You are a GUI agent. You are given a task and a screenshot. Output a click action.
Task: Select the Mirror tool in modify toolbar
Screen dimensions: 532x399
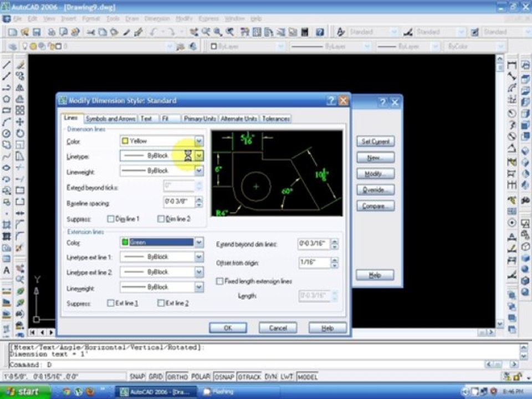point(20,88)
